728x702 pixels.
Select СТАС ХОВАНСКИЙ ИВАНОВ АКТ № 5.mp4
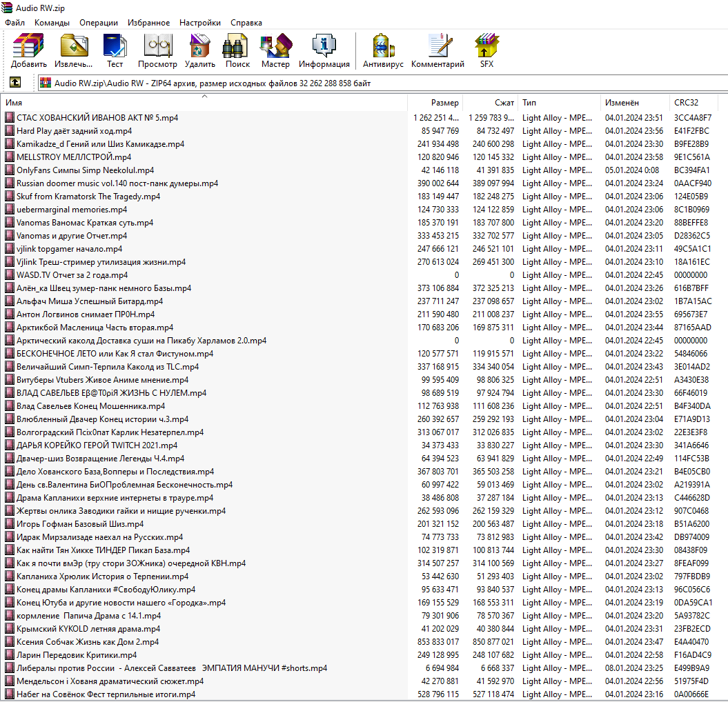click(x=97, y=118)
